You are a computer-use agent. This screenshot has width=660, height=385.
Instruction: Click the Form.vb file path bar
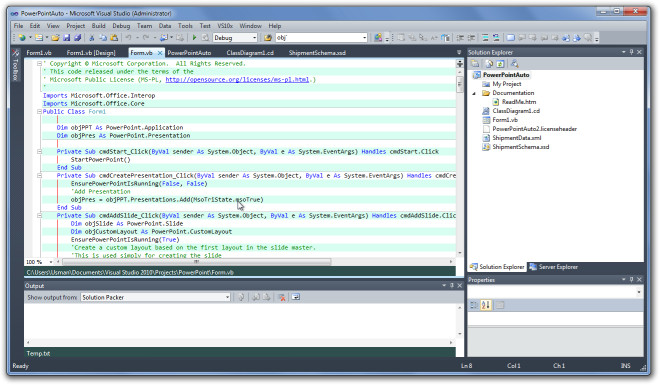coord(240,273)
